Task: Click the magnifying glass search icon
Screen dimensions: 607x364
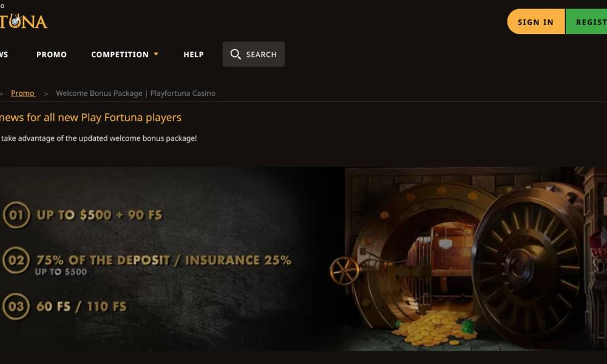Action: 236,54
